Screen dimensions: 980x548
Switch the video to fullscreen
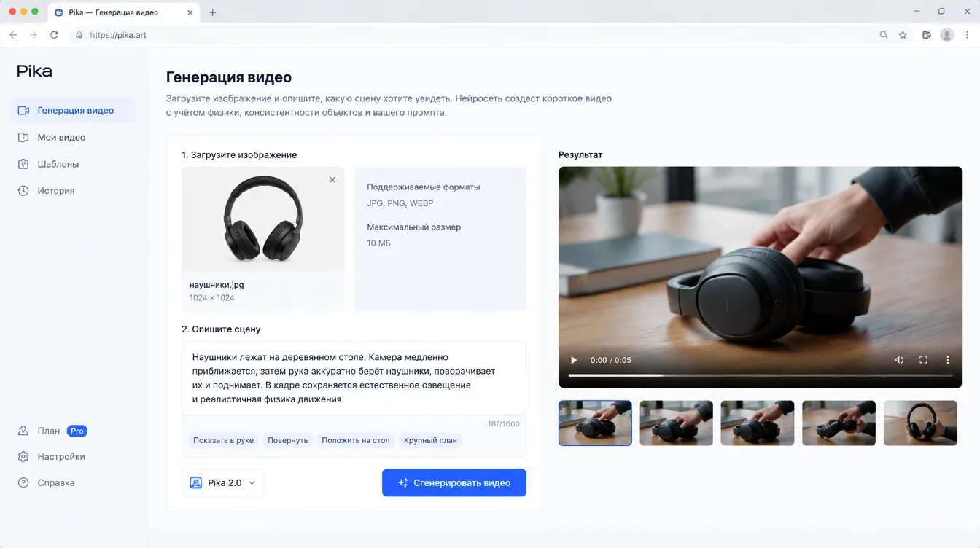[923, 360]
